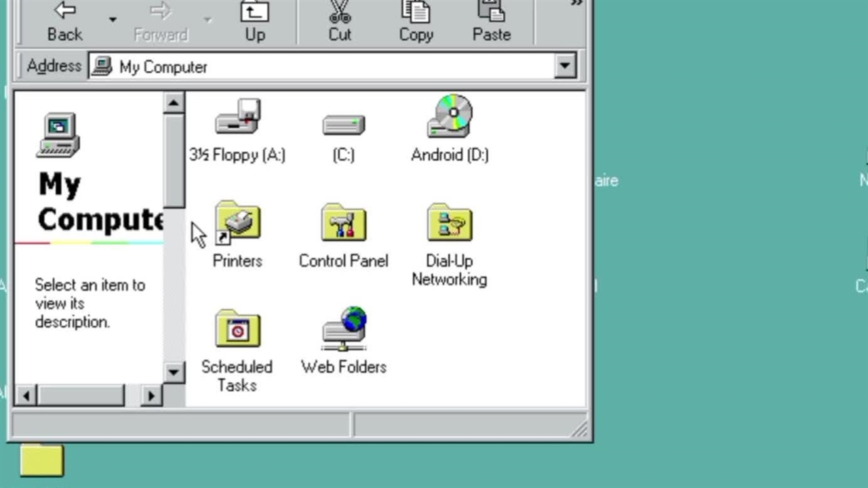Show more toolbar buttons via chevron
Viewport: 868px width, 488px height.
point(576,4)
